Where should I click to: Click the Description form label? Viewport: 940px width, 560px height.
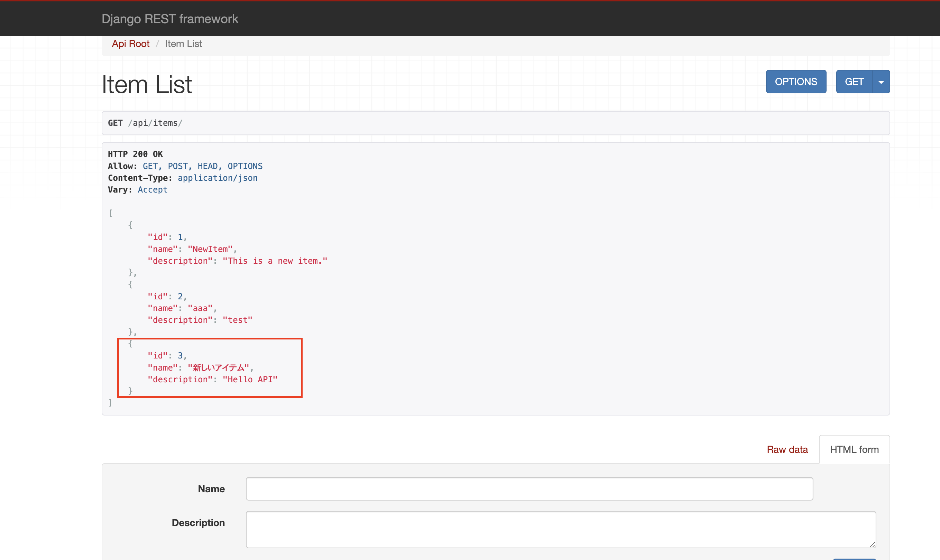198,523
